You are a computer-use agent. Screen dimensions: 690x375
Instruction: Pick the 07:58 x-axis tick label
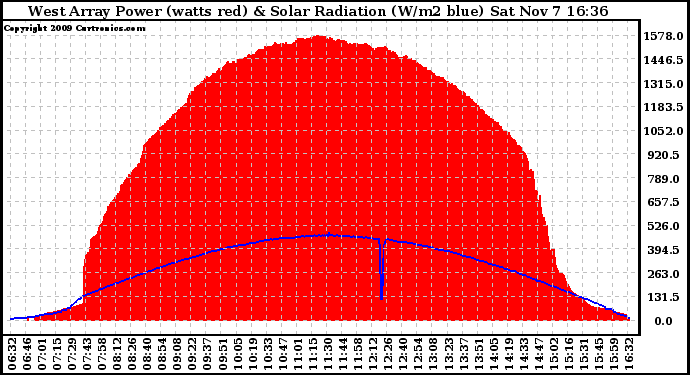[102, 354]
